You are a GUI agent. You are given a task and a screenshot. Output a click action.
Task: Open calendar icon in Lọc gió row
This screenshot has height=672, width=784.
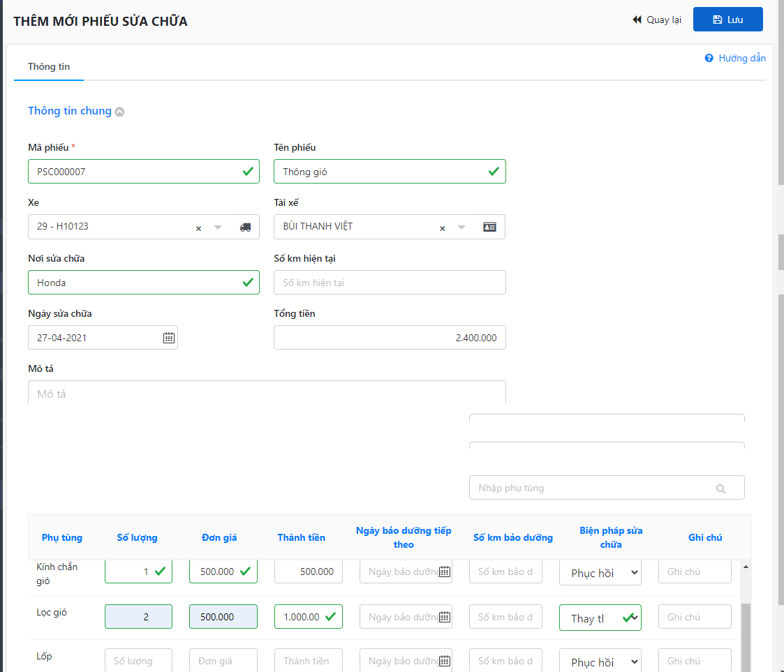(445, 617)
